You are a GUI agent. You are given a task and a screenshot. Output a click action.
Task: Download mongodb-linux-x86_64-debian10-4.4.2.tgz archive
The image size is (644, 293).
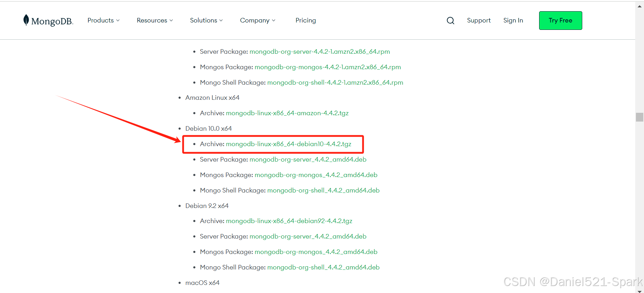(x=289, y=144)
